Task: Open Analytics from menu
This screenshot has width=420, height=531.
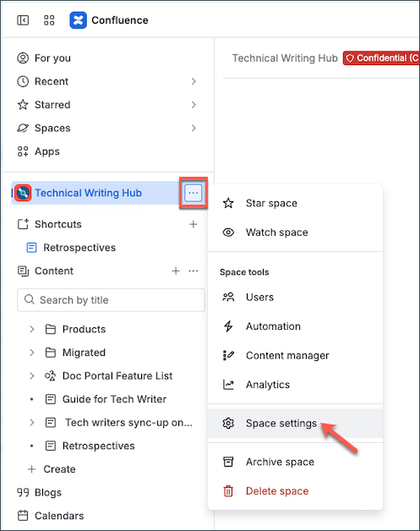Action: pos(295,385)
